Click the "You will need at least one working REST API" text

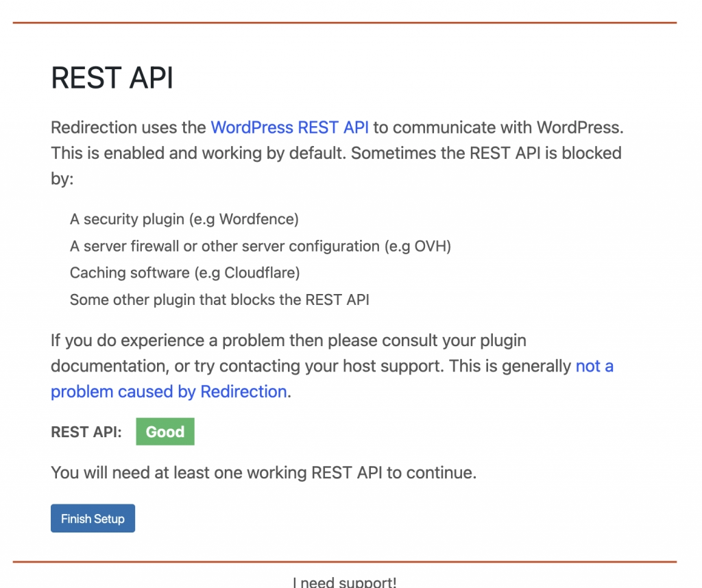(x=264, y=472)
